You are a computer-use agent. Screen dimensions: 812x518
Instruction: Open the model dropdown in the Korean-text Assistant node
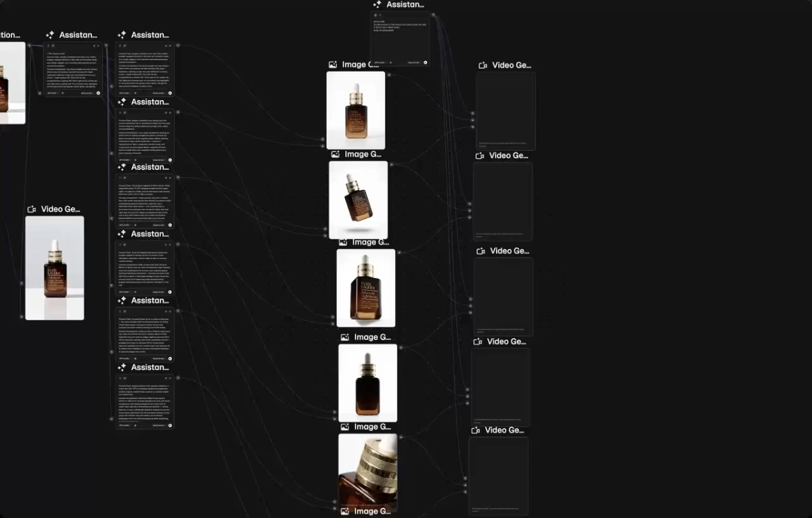pyautogui.click(x=380, y=62)
